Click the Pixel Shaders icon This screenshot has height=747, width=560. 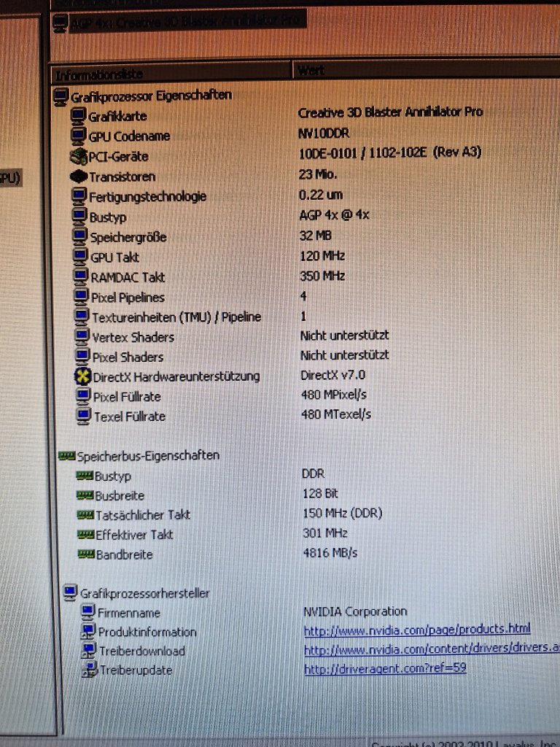[83, 357]
